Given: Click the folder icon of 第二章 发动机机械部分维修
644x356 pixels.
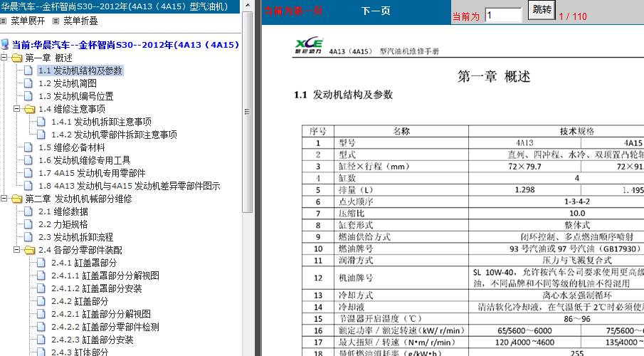Looking at the screenshot, I should point(17,199).
